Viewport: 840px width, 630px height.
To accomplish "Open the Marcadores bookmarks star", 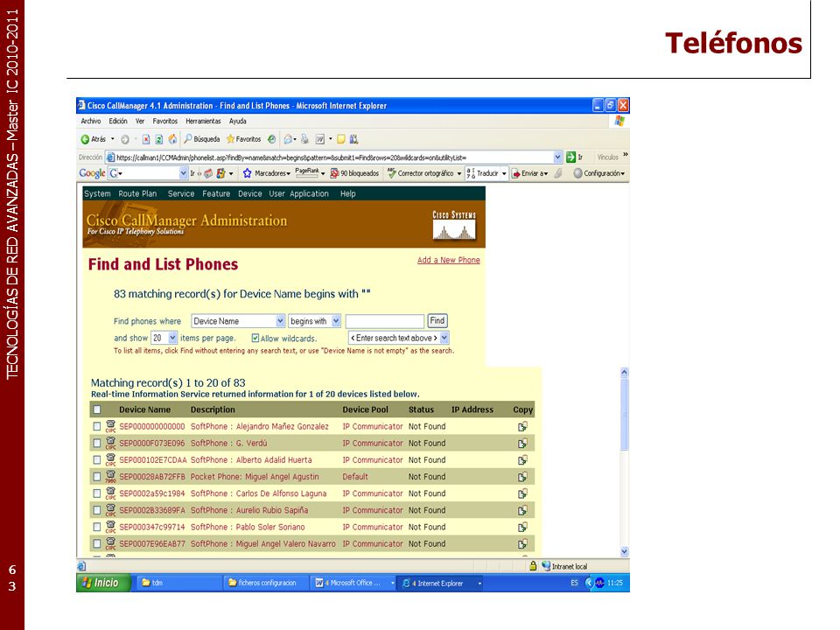I will (x=247, y=173).
